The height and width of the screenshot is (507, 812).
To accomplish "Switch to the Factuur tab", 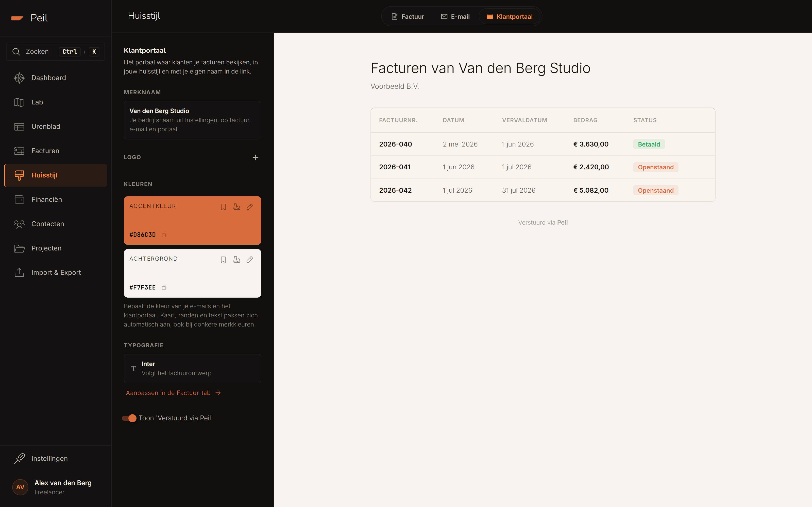I will (408, 16).
